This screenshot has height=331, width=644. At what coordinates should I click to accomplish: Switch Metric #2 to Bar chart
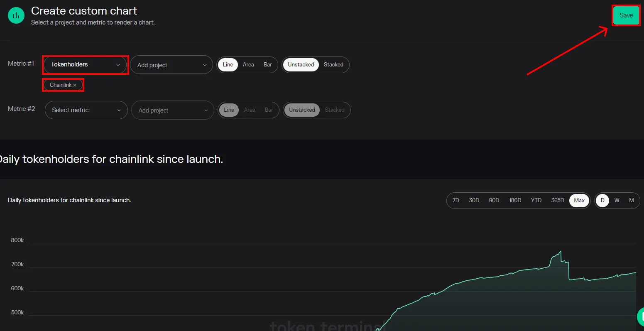pos(269,110)
